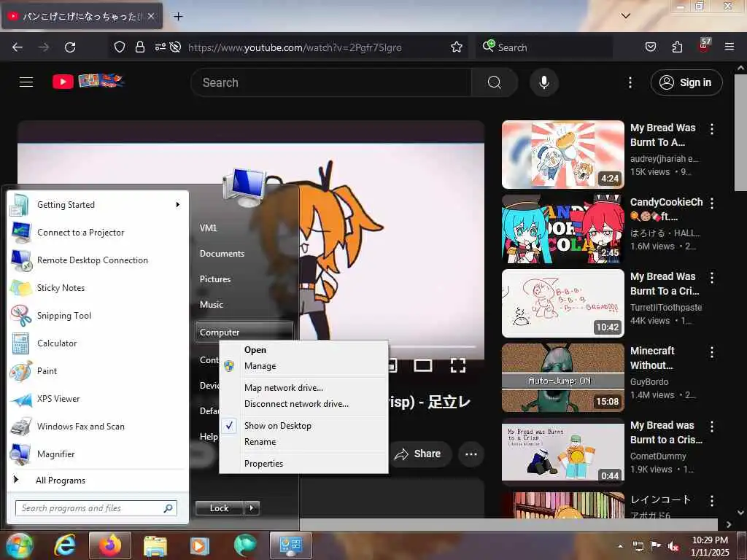Open Sticky Notes from Start menu
The height and width of the screenshot is (560, 747).
tap(98, 287)
